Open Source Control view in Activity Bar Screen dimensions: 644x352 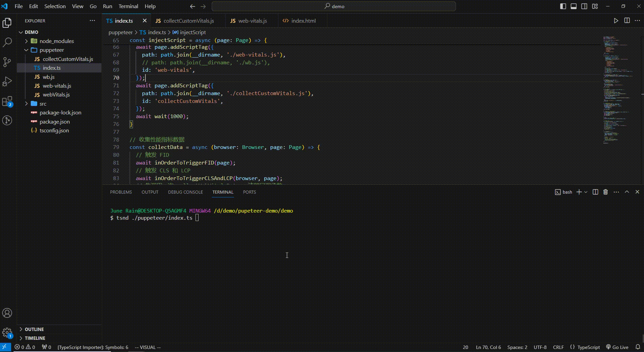click(7, 62)
